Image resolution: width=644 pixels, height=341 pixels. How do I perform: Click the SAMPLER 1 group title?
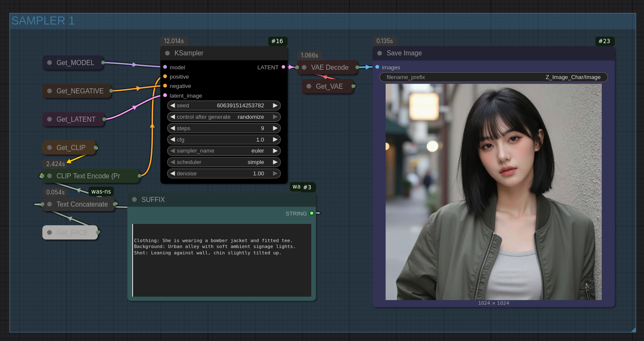click(x=43, y=21)
